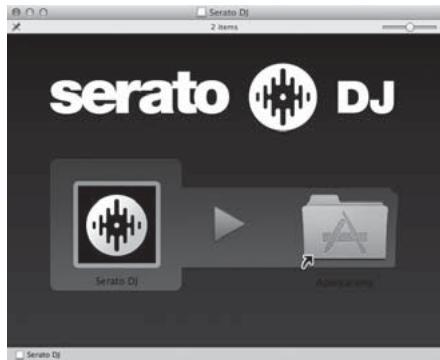Click the Serato DJ path bar entry
Image resolution: width=440 pixels, height=360 pixels.
coord(39,354)
